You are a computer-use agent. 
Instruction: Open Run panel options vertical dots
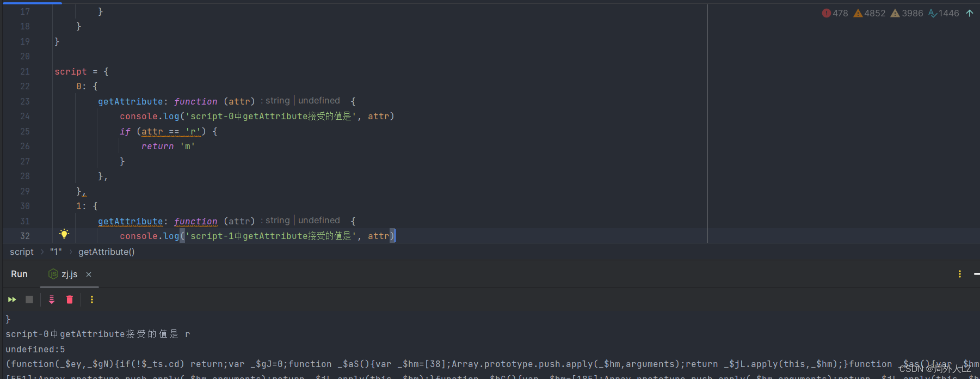point(960,274)
